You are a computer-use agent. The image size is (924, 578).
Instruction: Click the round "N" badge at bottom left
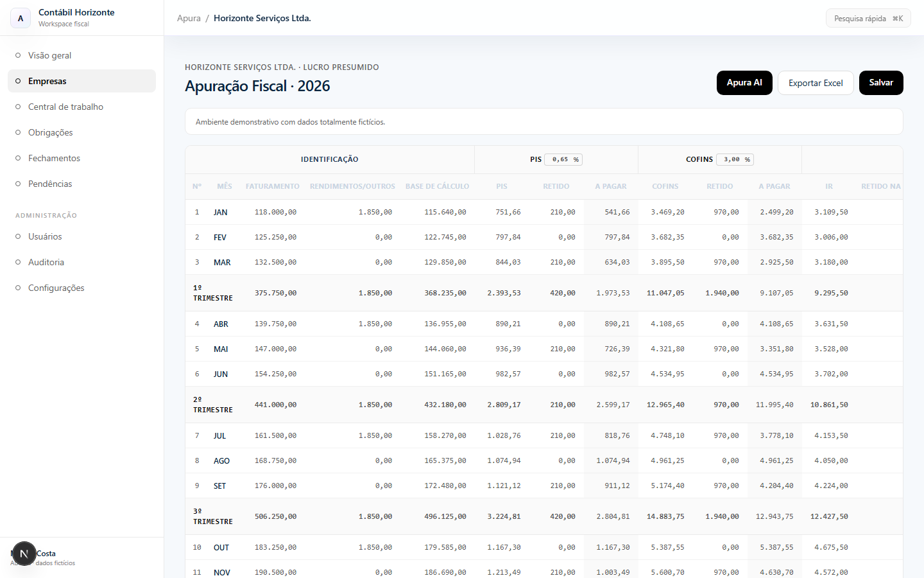point(24,554)
